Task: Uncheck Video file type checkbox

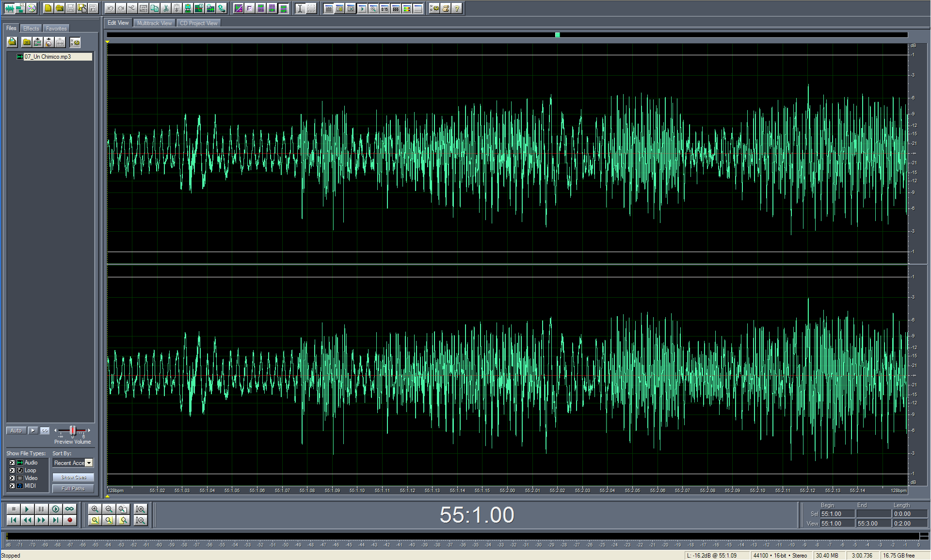Action: [12, 478]
